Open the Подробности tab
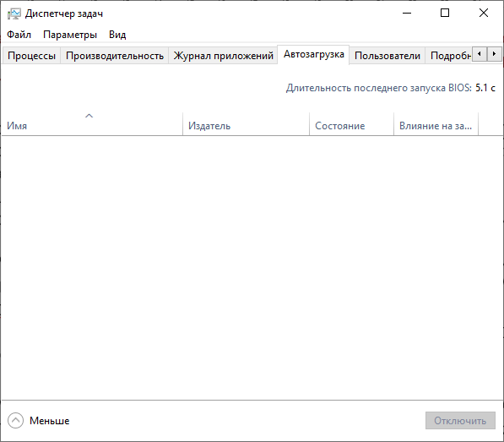Screen dimensions: 504x442 (449, 56)
